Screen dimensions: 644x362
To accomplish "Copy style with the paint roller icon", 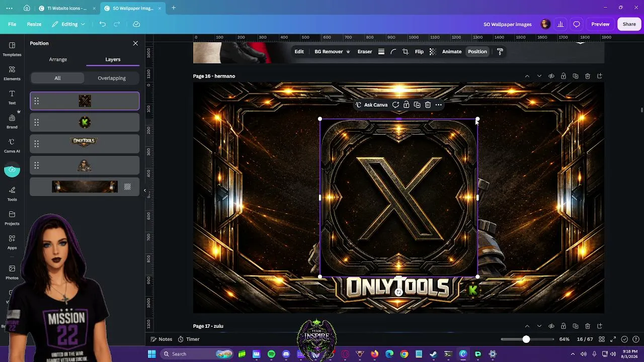I will pos(500,52).
